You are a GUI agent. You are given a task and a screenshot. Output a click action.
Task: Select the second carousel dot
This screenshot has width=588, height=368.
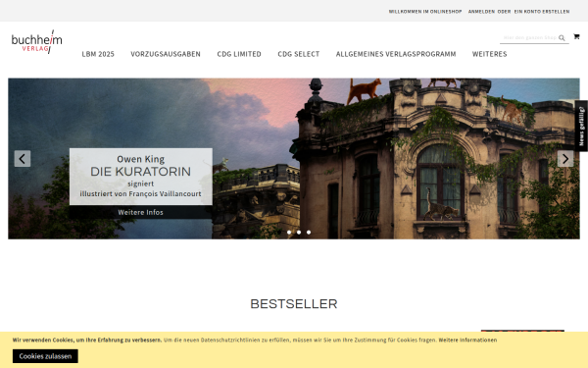click(299, 233)
